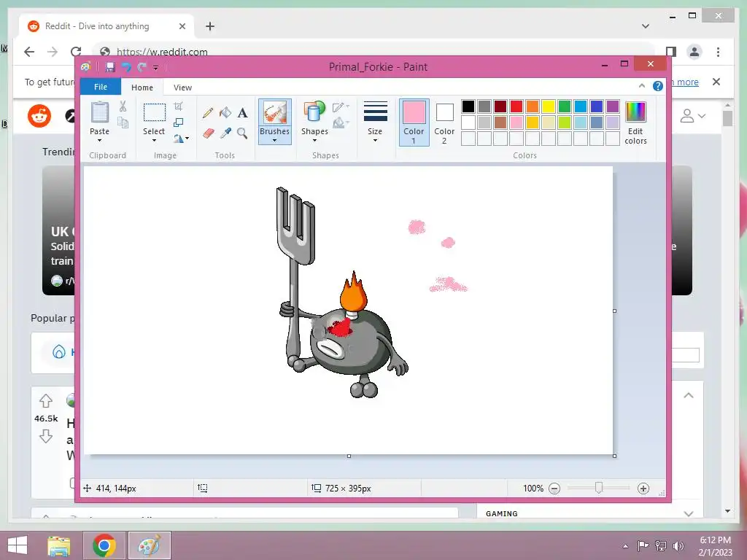Expand the Paste dropdown arrow
Screen dimensions: 747x560
pyautogui.click(x=99, y=141)
